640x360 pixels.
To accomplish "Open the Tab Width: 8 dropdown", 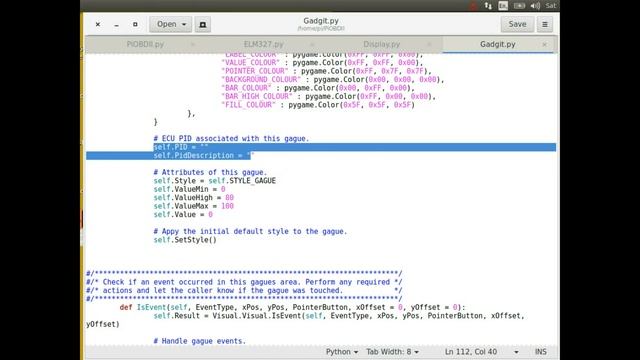I will click(x=392, y=352).
